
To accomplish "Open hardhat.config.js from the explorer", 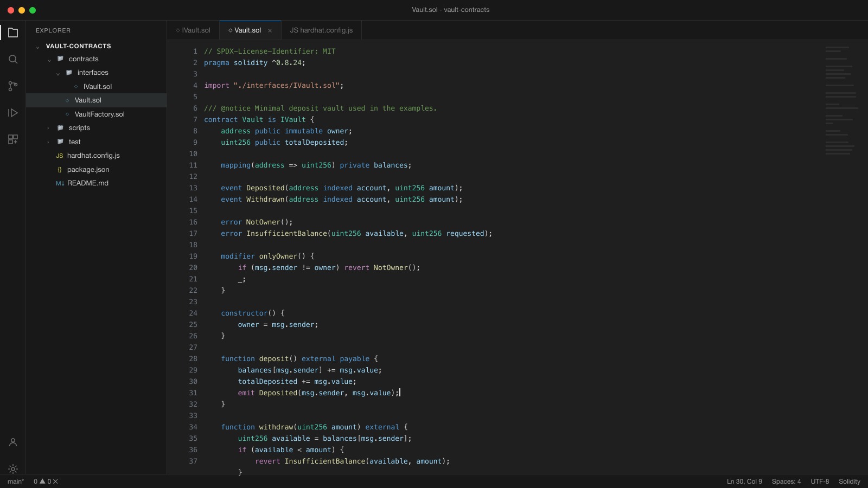I will [97, 156].
